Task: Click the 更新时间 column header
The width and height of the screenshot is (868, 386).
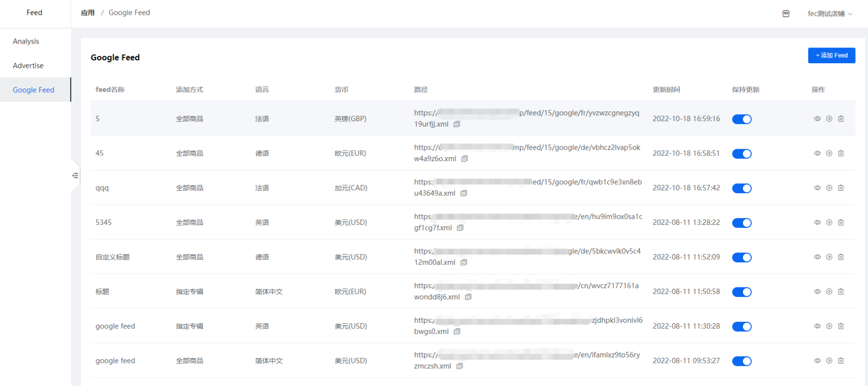Action: point(666,89)
